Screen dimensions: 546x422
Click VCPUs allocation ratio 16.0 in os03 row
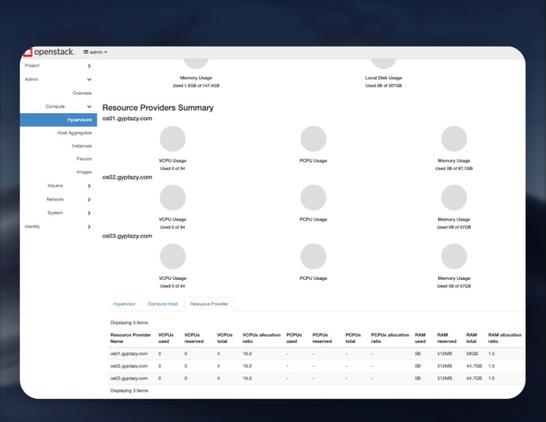pos(247,378)
